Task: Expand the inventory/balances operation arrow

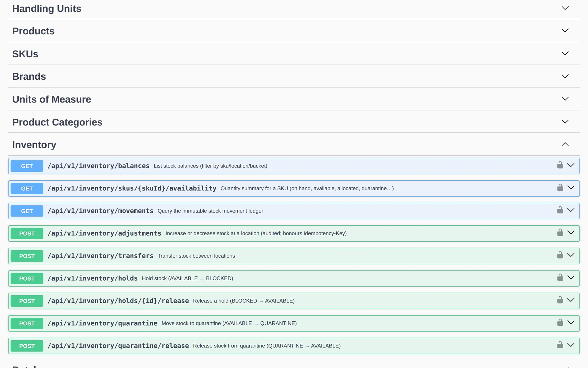Action: coord(571,165)
